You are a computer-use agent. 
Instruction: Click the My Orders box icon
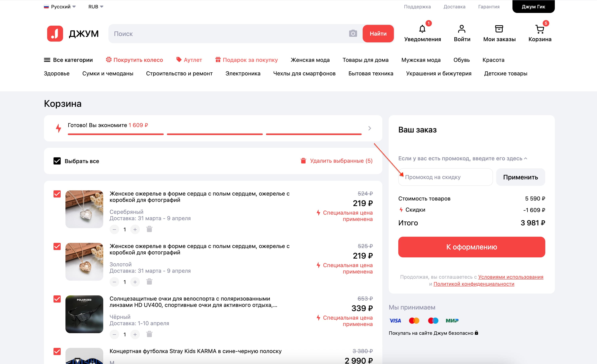(x=499, y=29)
